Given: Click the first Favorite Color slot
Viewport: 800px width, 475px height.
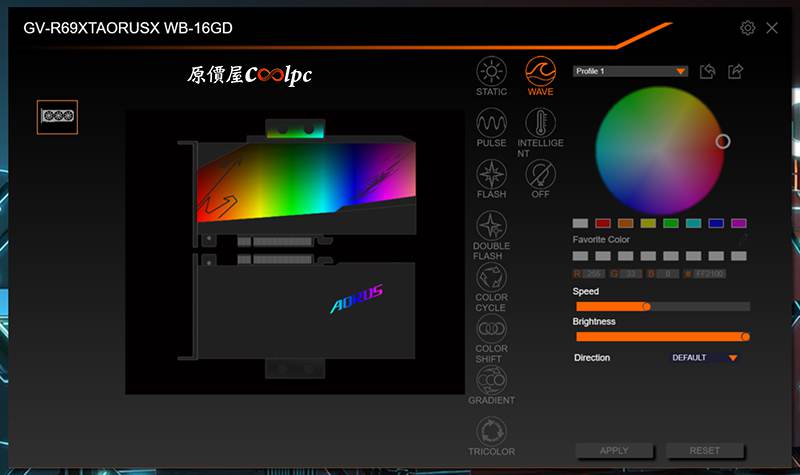Looking at the screenshot, I should point(580,256).
